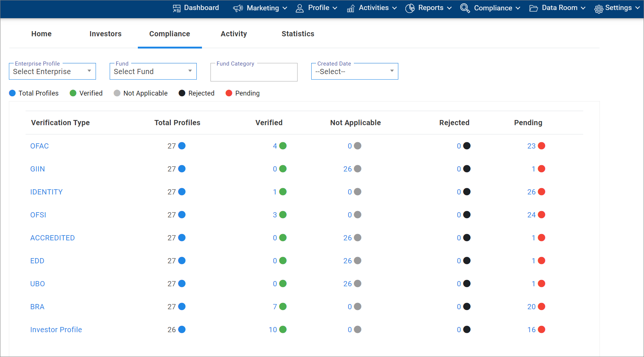The height and width of the screenshot is (357, 644).
Task: Open the OFAC verification type link
Action: [x=40, y=146]
